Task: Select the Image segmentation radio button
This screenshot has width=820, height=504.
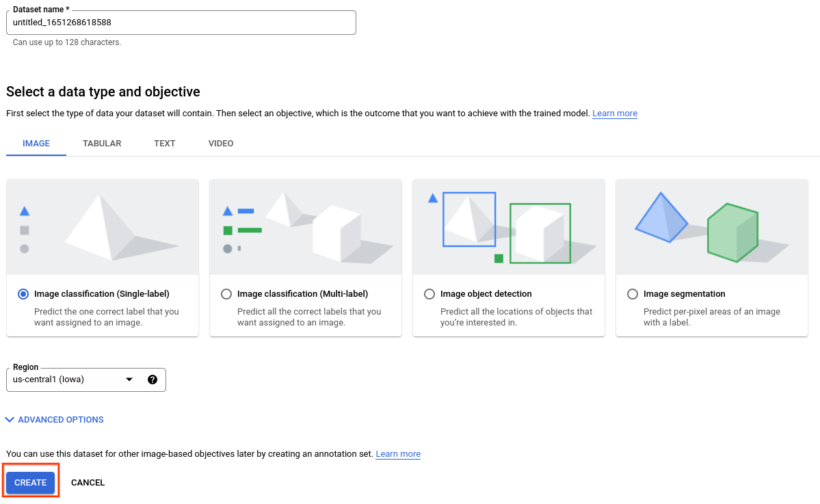Action: point(632,294)
